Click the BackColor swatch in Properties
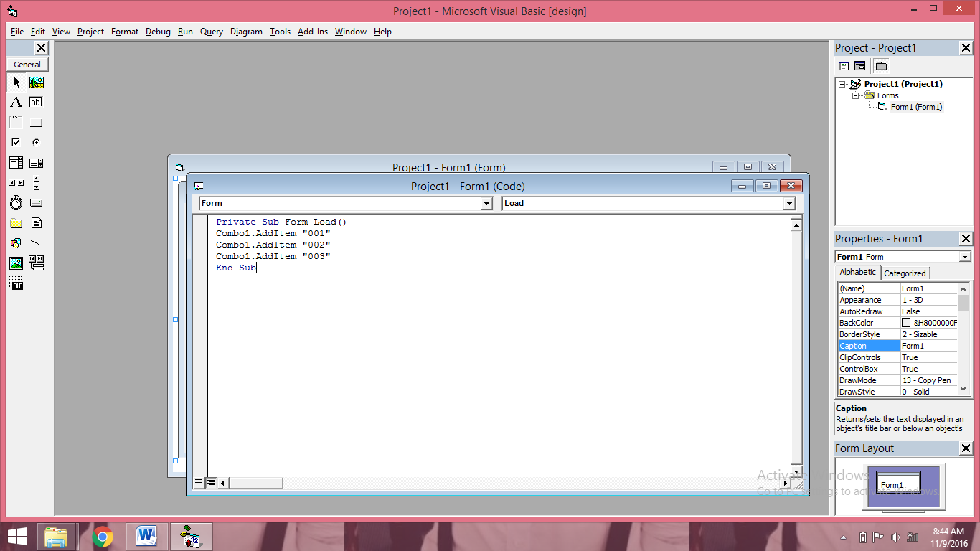This screenshot has width=980, height=551. point(906,323)
